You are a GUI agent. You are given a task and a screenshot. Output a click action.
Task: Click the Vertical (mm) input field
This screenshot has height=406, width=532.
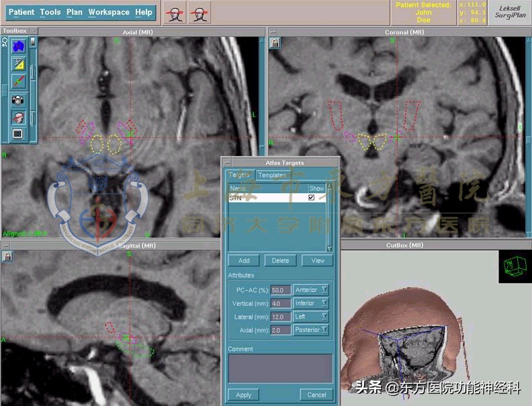281,303
